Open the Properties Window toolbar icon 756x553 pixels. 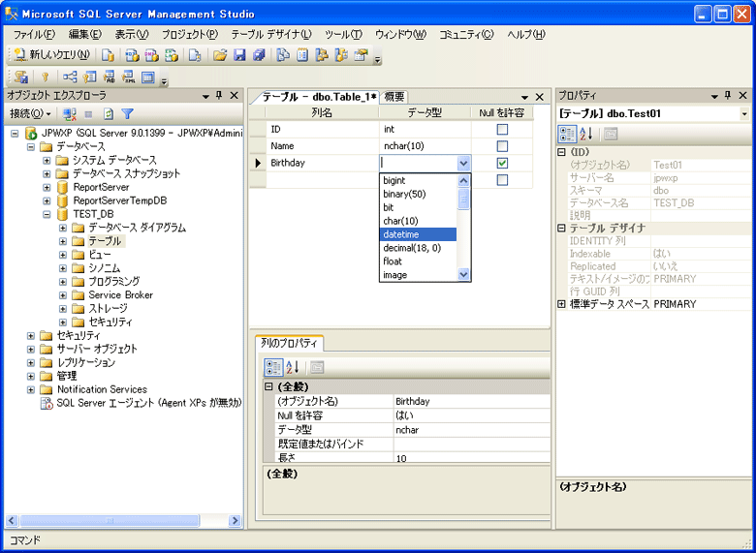tap(362, 56)
